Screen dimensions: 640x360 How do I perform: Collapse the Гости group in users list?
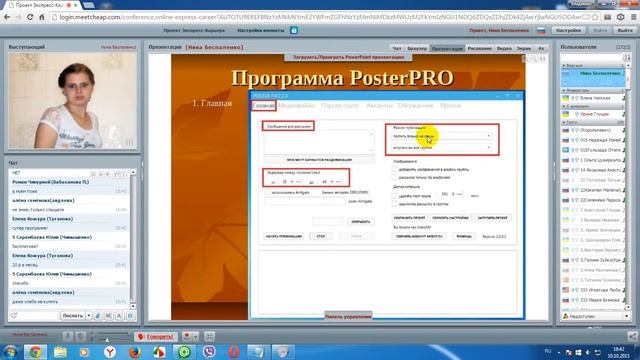[564, 122]
